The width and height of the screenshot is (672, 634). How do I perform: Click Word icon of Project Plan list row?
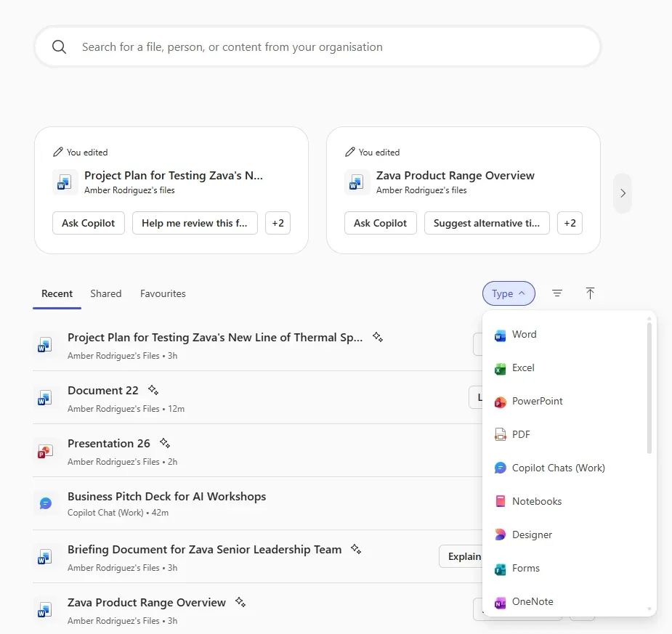pyautogui.click(x=44, y=345)
